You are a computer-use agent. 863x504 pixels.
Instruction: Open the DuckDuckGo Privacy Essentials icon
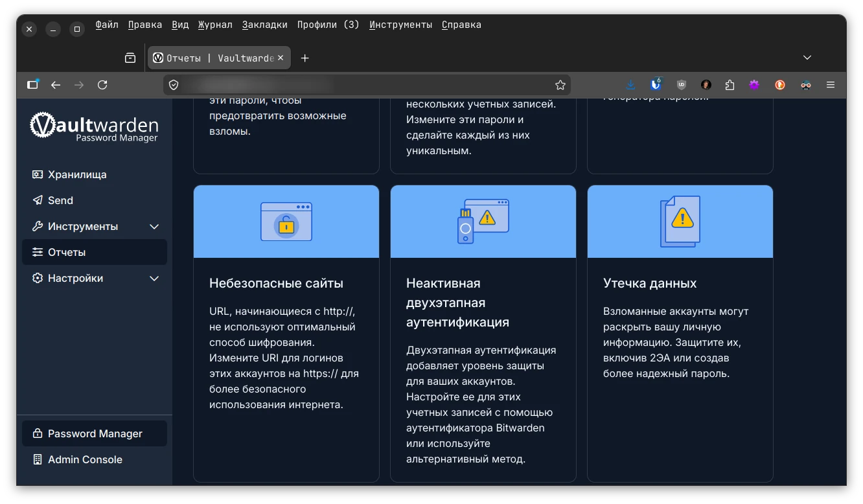tap(779, 84)
